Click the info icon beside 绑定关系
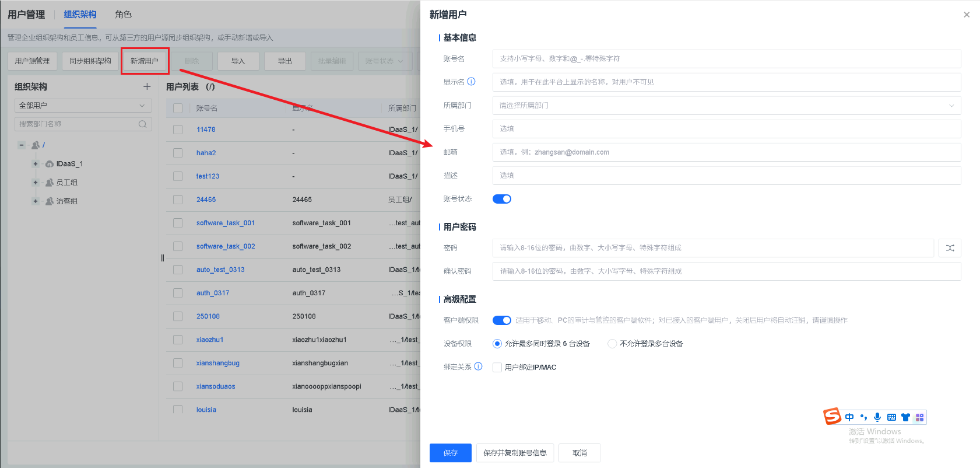980x468 pixels. coord(478,366)
